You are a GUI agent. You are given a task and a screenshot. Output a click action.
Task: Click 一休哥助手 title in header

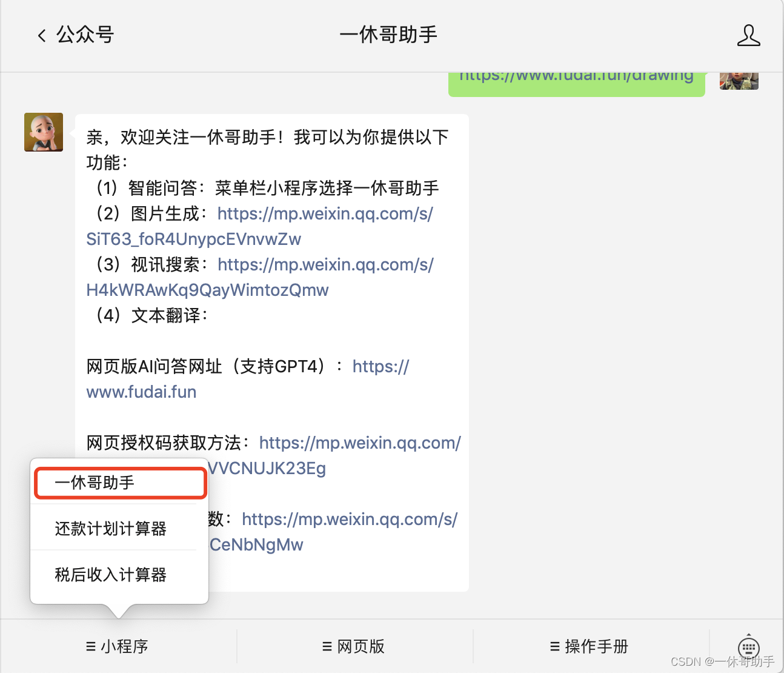coord(388,35)
